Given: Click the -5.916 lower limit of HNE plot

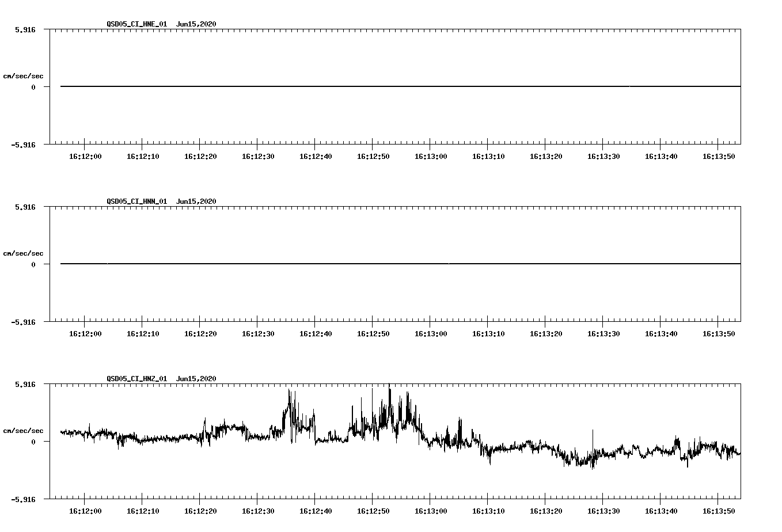Looking at the screenshot, I should (24, 145).
